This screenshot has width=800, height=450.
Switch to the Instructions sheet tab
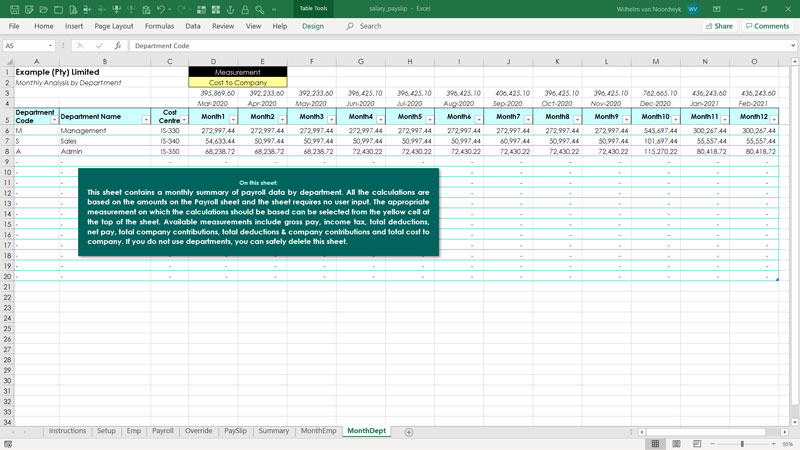pyautogui.click(x=67, y=431)
